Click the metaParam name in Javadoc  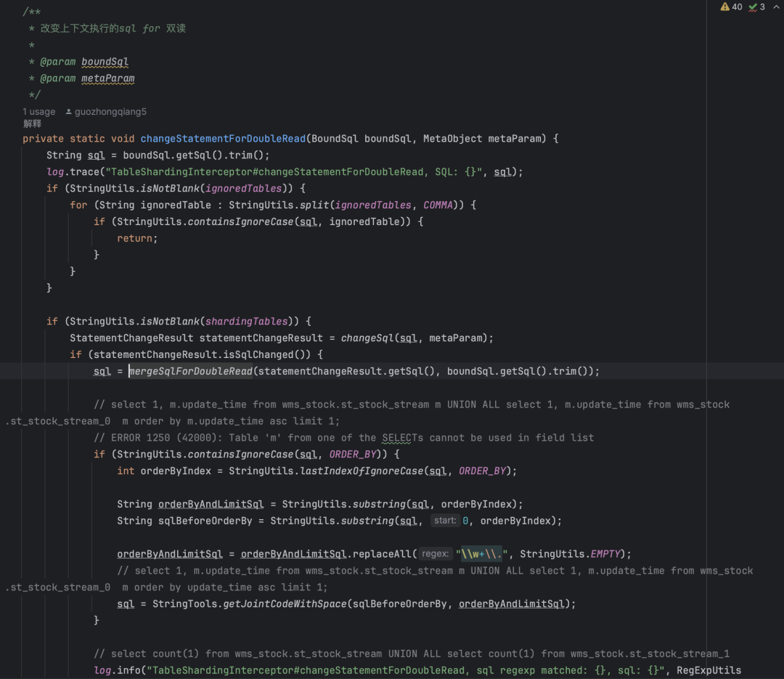(108, 78)
